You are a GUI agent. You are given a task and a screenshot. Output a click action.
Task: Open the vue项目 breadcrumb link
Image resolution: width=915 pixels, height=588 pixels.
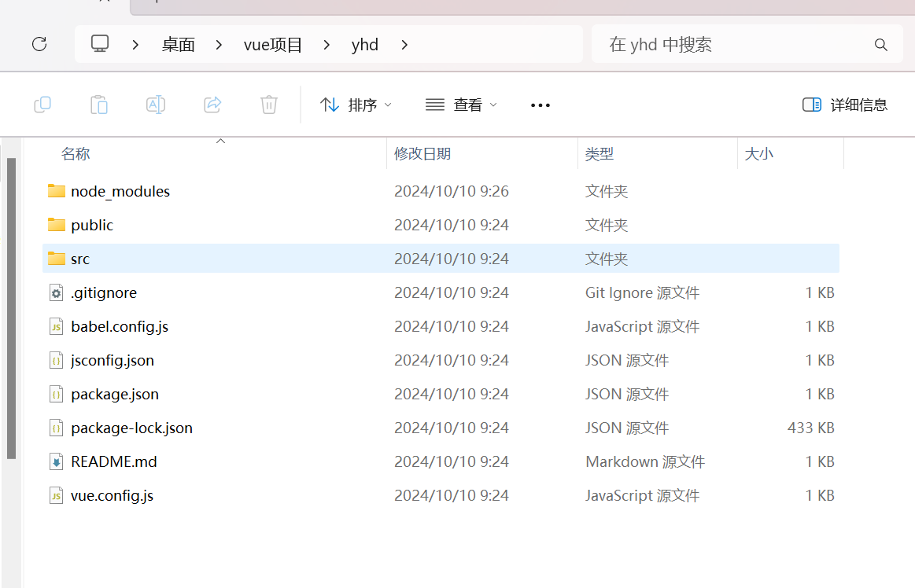tap(272, 44)
